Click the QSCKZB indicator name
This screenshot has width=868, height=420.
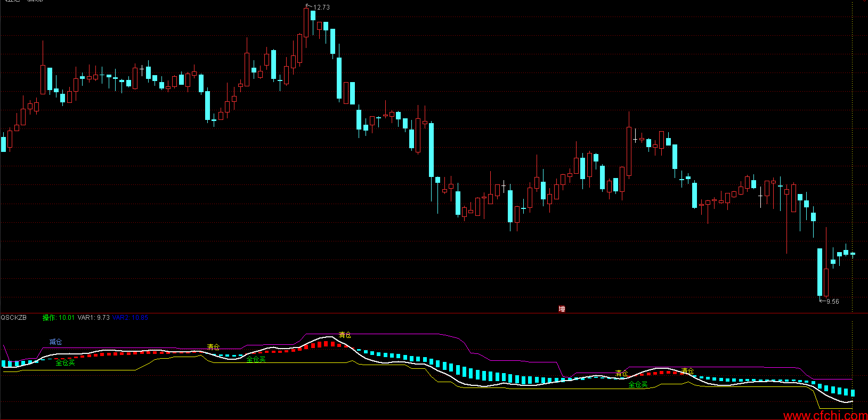coord(13,318)
